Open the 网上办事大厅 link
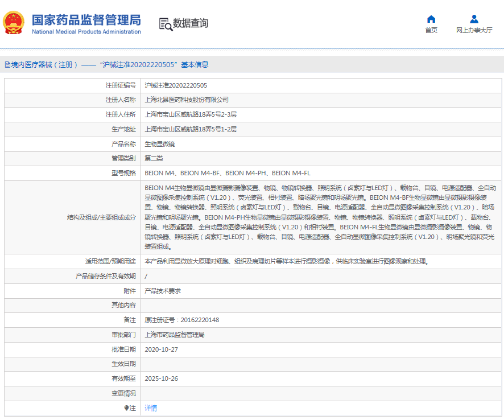Viewport: 504px width, 420px height. 474,31
